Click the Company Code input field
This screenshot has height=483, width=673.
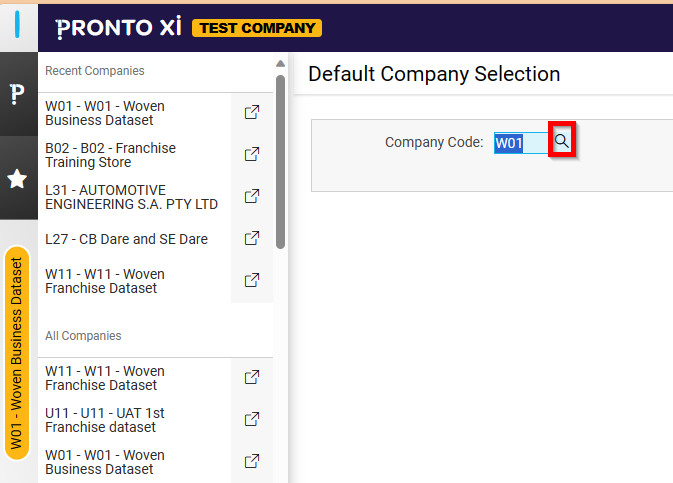(x=520, y=143)
